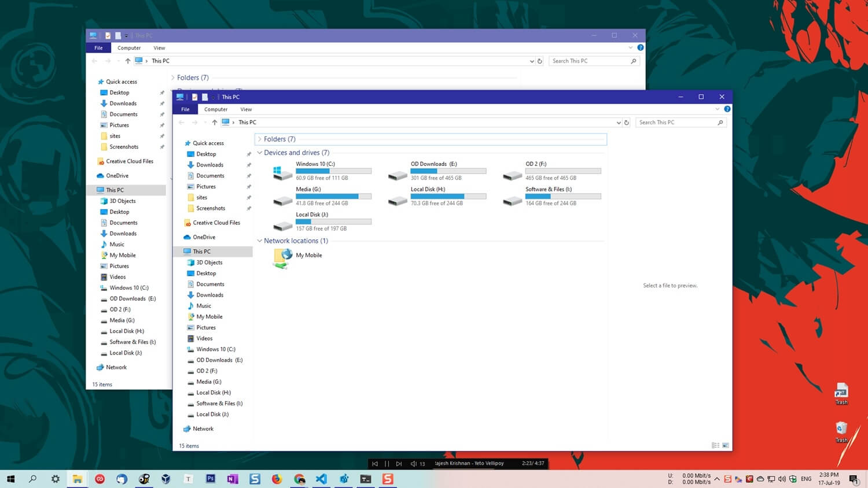This screenshot has height=488, width=868.
Task: Launch Photoshop from the taskbar
Action: click(x=210, y=479)
